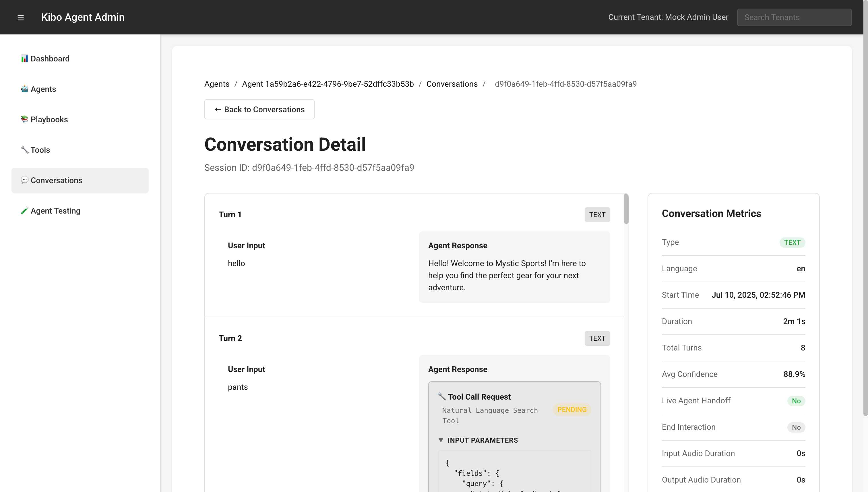Screen dimensions: 868x492
Task: Click the Start Time value Jul 10, 2025
Action: [758, 295]
